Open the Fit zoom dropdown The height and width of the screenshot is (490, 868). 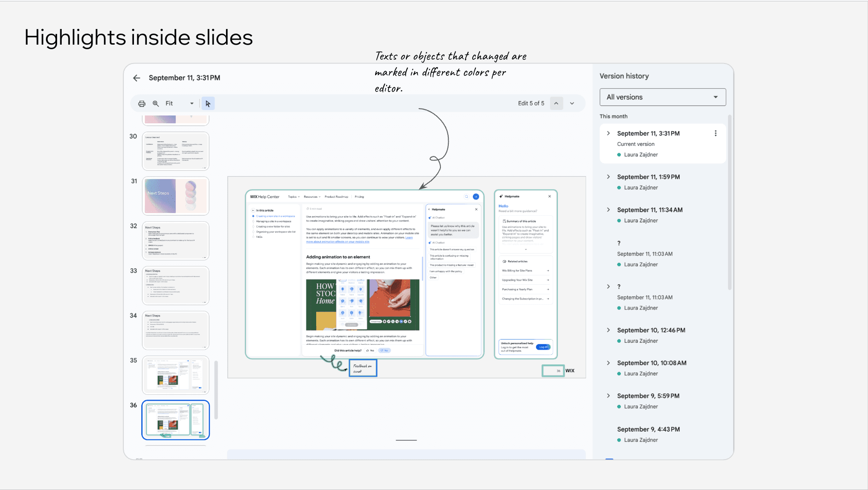click(179, 104)
